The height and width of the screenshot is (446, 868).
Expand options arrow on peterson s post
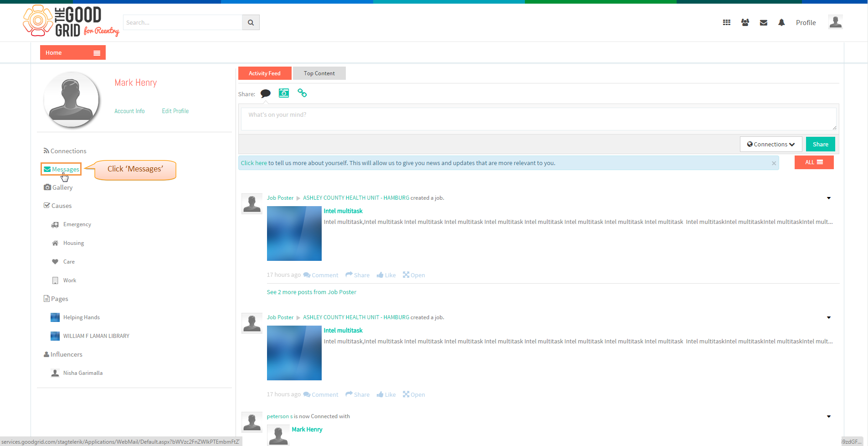[x=829, y=416]
